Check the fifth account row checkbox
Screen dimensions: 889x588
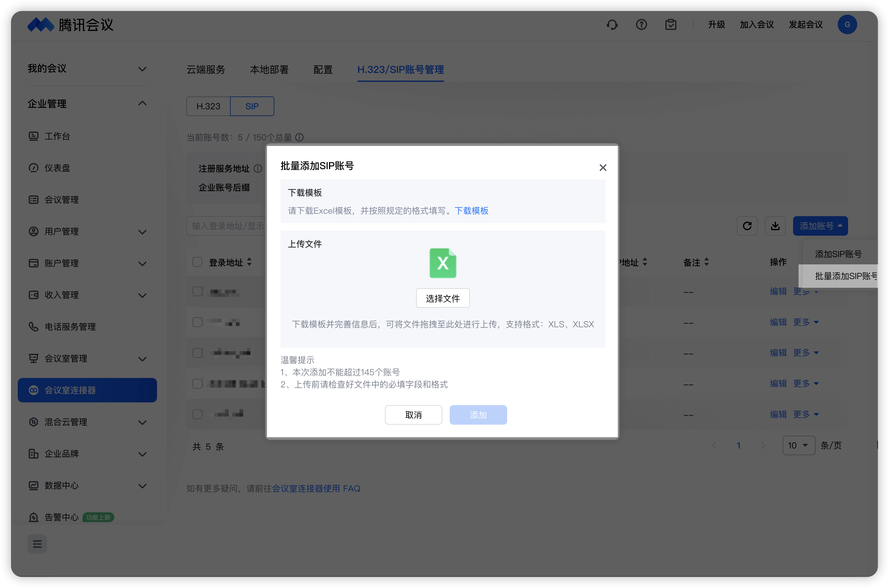197,414
